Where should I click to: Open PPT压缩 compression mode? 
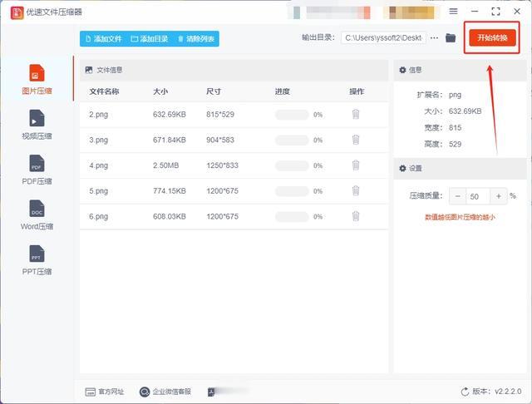(x=37, y=260)
